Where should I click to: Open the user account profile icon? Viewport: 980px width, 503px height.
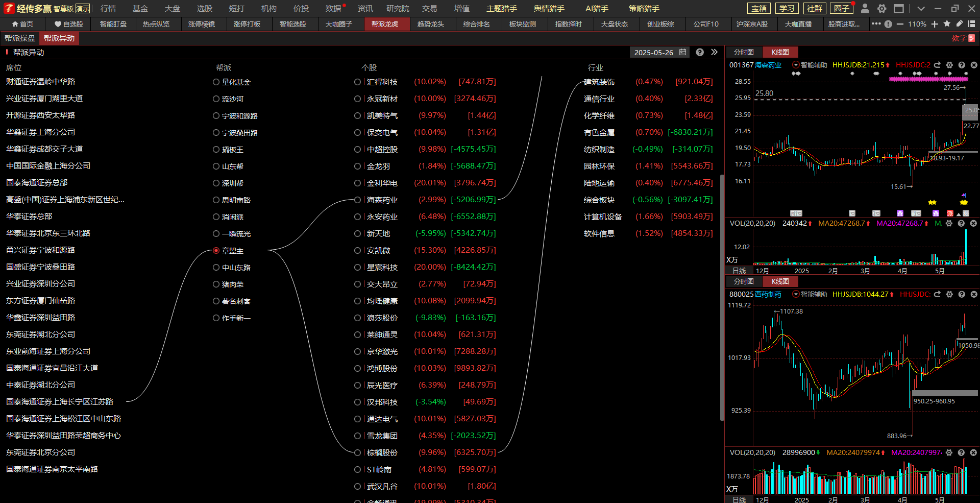(x=865, y=8)
